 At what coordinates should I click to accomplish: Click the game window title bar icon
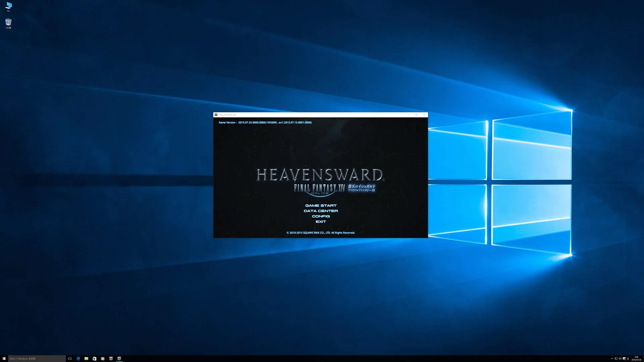coord(216,115)
